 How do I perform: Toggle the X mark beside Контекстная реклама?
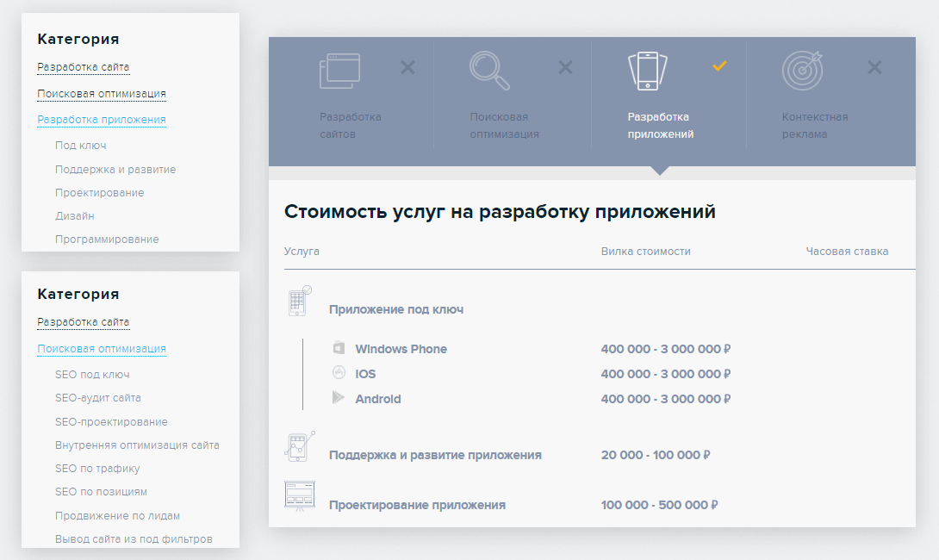pos(874,67)
